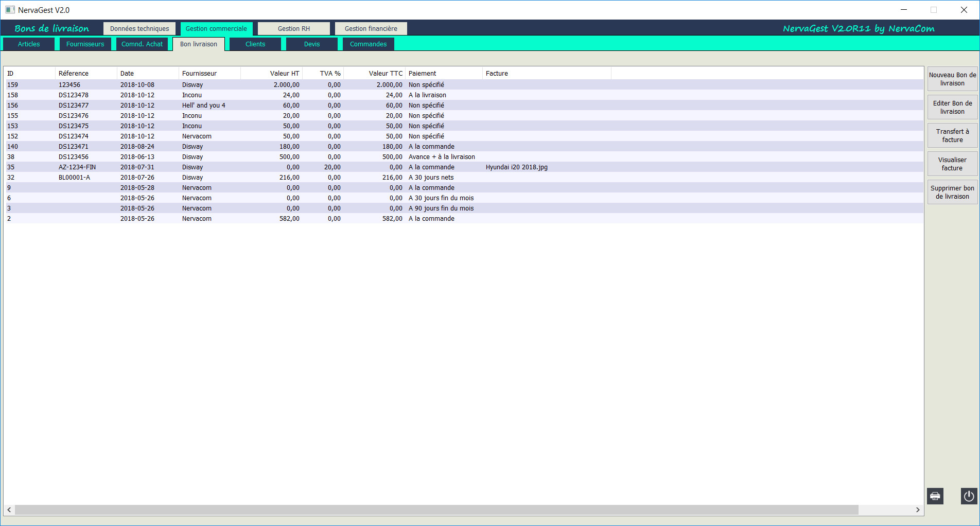
Task: Open the Données techniques menu
Action: pos(139,29)
